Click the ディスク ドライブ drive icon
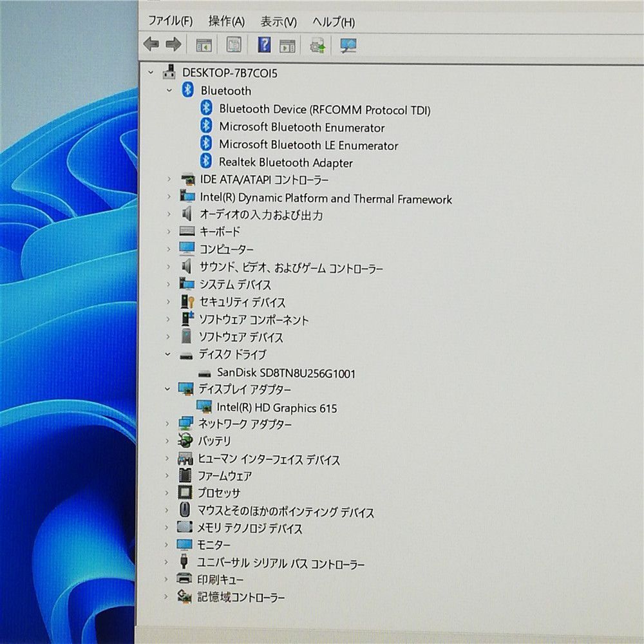 pos(187,355)
